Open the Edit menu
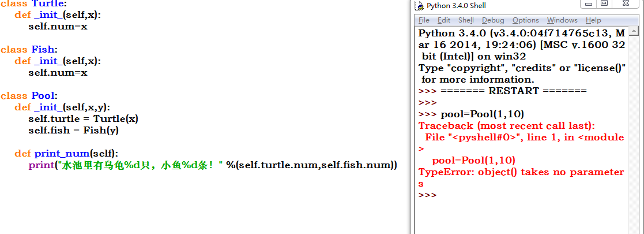Screen dimensions: 644x234 (444, 20)
